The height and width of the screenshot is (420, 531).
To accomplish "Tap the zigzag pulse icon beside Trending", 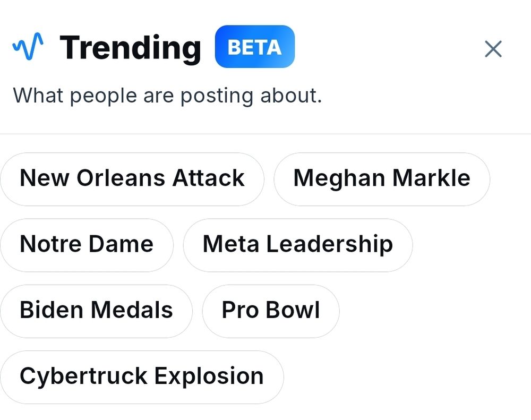I will (x=28, y=48).
